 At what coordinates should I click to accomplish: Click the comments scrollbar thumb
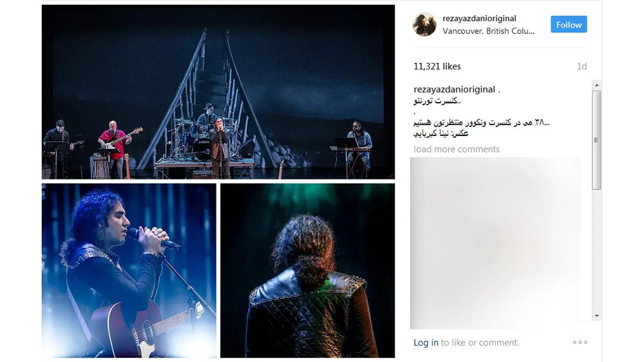597,140
